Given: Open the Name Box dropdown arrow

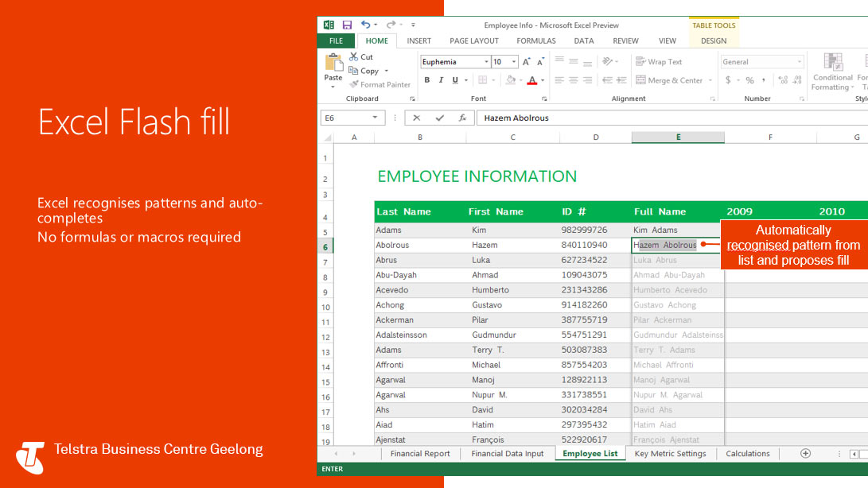Looking at the screenshot, I should tap(375, 118).
